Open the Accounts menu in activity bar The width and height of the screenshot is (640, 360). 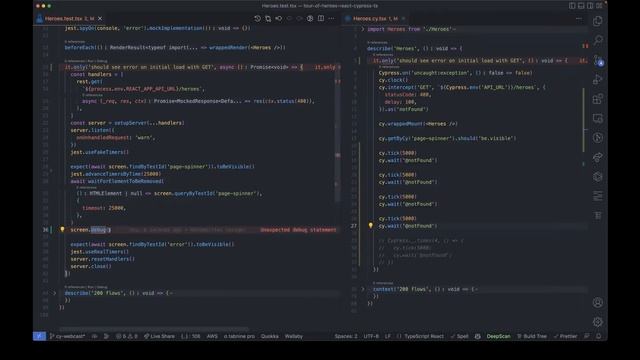pos(598,302)
